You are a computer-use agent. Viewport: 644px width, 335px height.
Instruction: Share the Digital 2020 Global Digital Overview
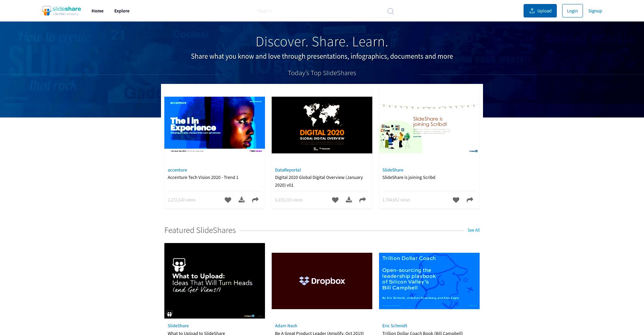363,200
